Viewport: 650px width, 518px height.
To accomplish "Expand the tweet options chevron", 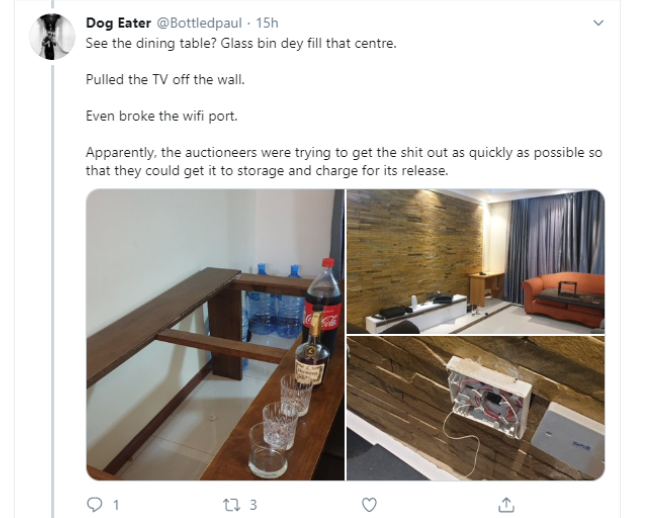I will (x=598, y=23).
